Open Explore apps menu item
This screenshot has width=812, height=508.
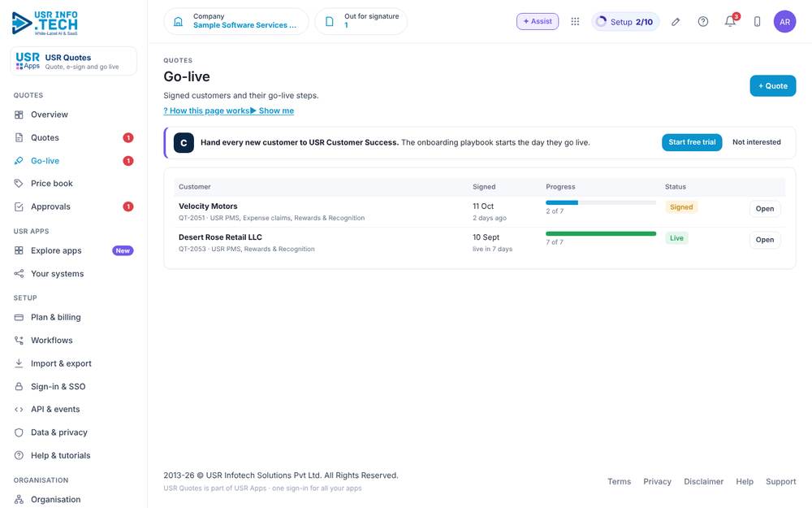tap(74, 250)
